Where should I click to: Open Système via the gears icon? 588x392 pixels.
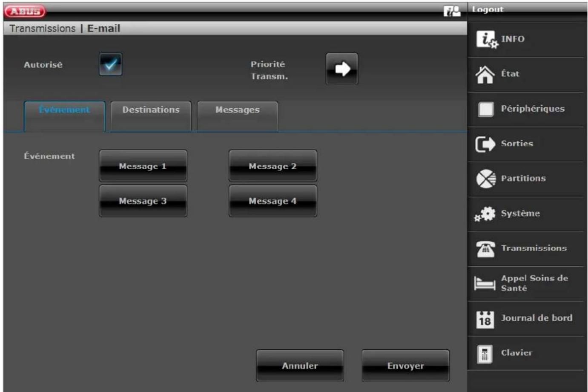[x=485, y=214]
